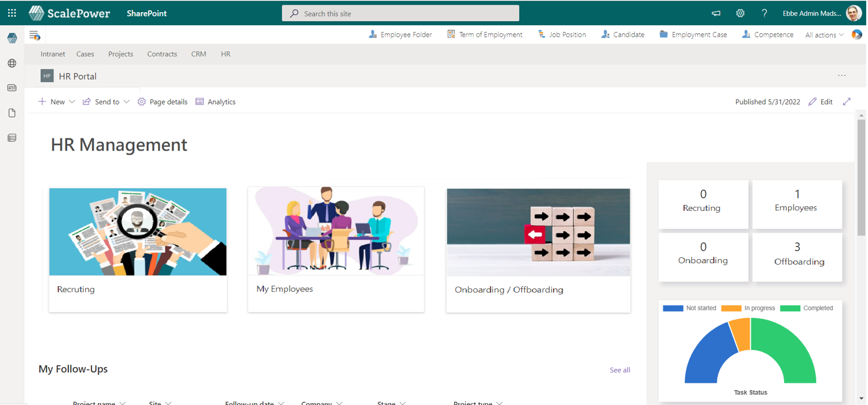The image size is (868, 405).
Task: Open Job Position from the top bar
Action: (x=561, y=34)
